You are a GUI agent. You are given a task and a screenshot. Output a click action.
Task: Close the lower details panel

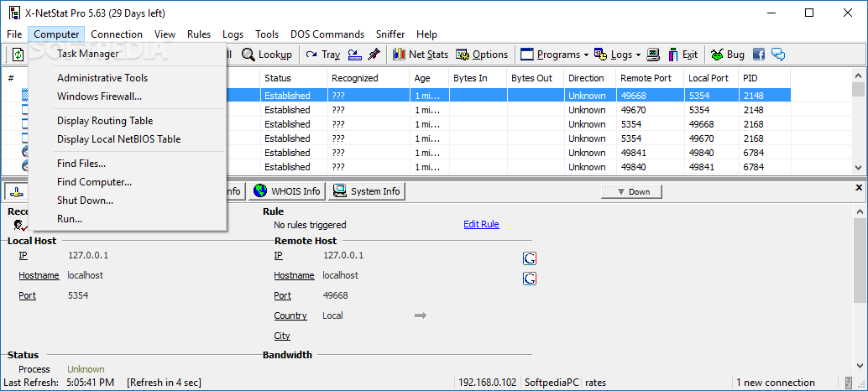pyautogui.click(x=859, y=188)
